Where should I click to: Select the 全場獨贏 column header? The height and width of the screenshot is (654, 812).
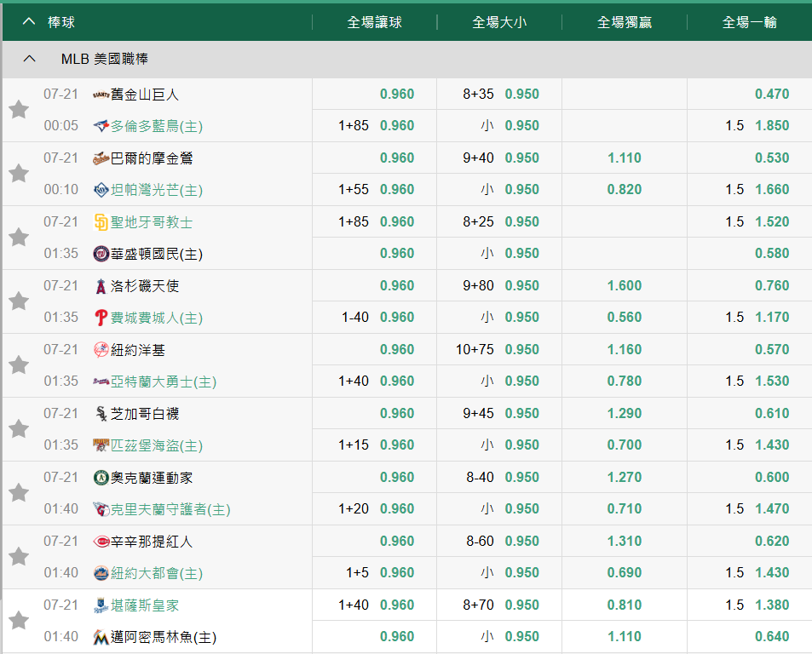tap(625, 22)
